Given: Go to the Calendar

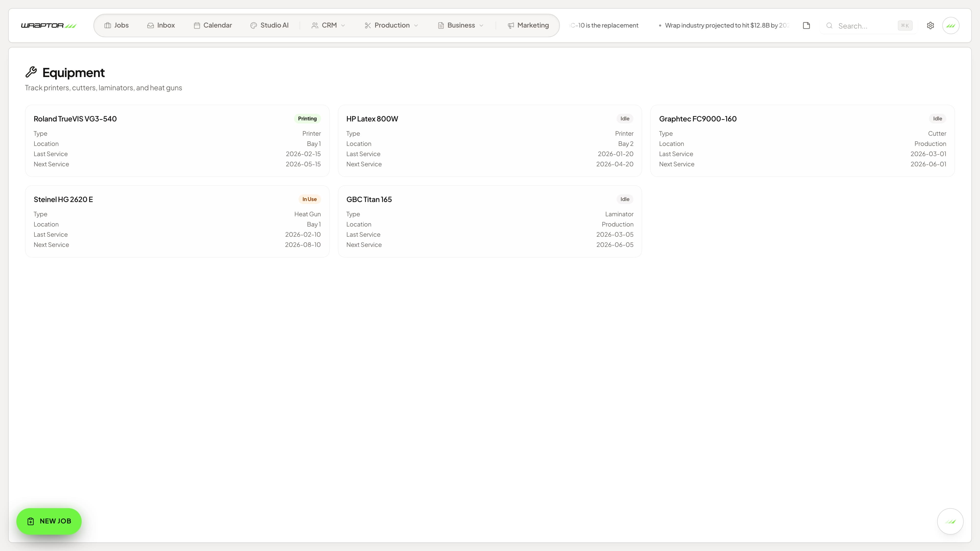Looking at the screenshot, I should click(x=213, y=26).
